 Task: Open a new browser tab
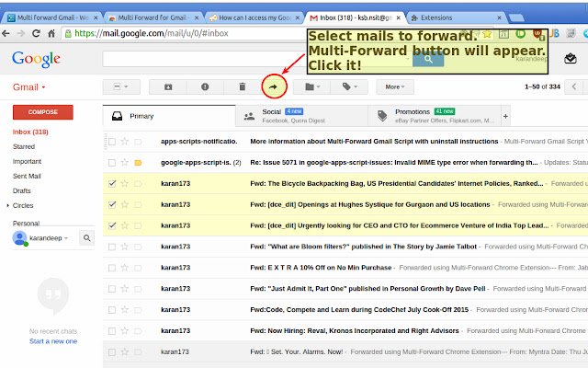[516, 17]
